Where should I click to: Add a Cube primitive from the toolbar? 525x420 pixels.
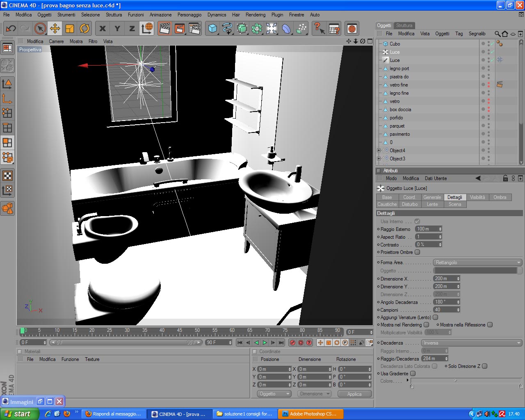click(212, 28)
